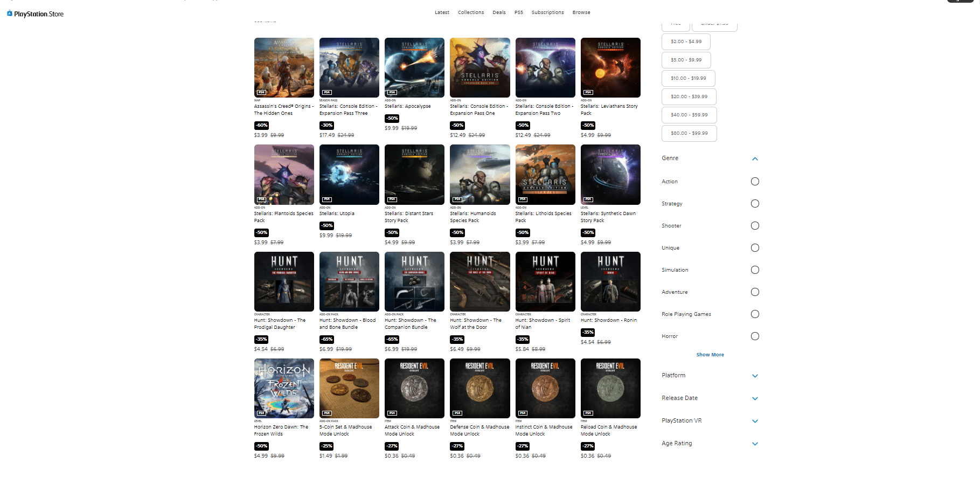The height and width of the screenshot is (483, 980).
Task: Open Hunt: Showdown Ronin character cover
Action: 610,281
